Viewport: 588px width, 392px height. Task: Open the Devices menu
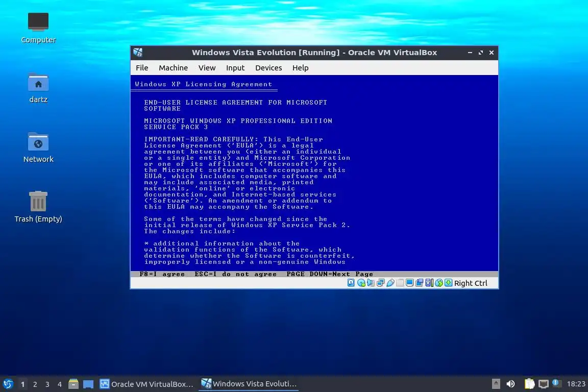coord(268,68)
